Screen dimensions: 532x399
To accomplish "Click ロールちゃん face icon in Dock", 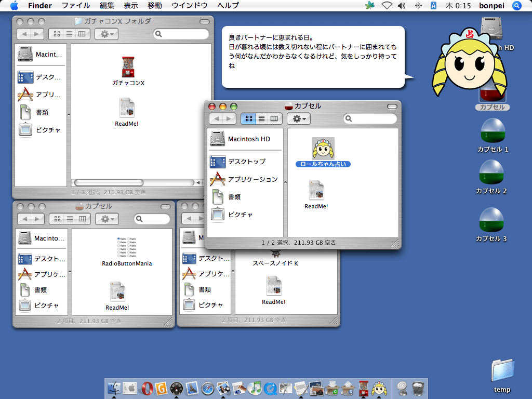I will (x=379, y=388).
